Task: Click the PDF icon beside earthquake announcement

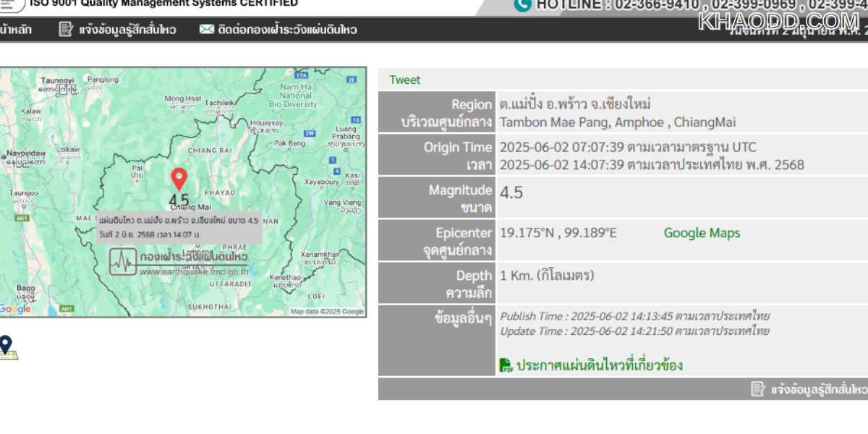Action: tap(506, 365)
